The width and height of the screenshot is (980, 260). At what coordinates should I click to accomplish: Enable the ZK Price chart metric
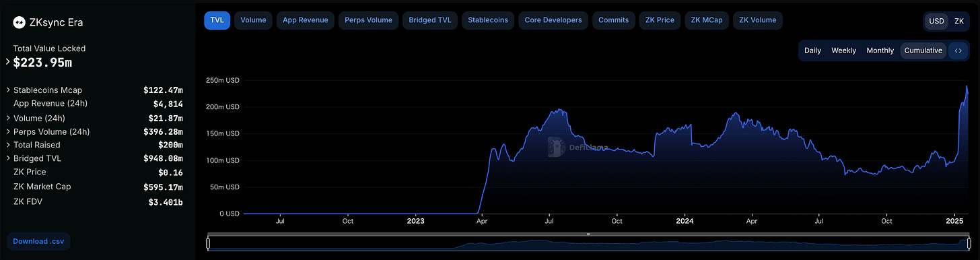660,20
